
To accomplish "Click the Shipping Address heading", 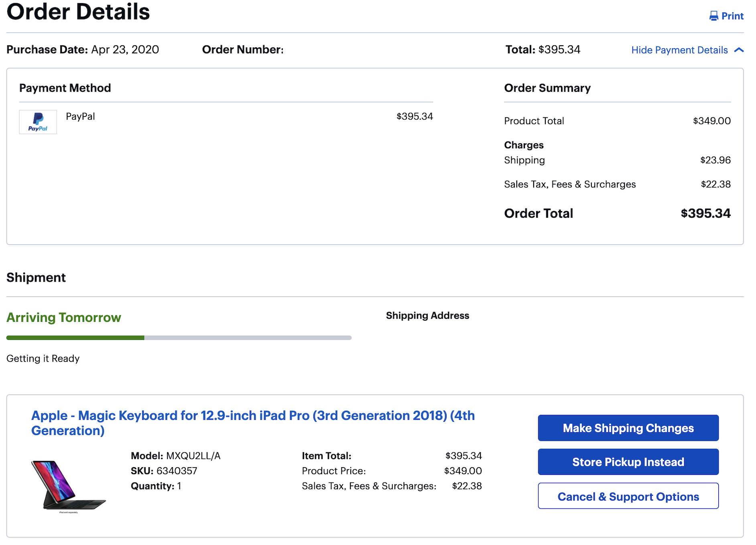I will 427,315.
